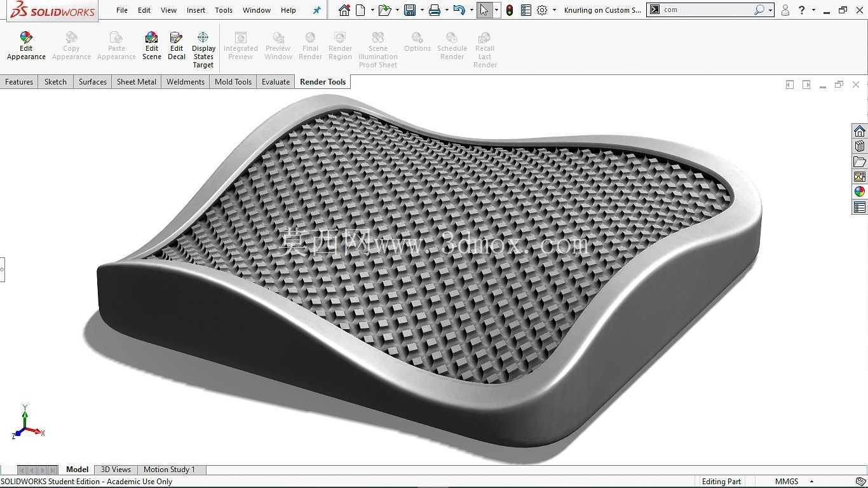
Task: Pin the menu bar with pushpin
Action: point(317,10)
